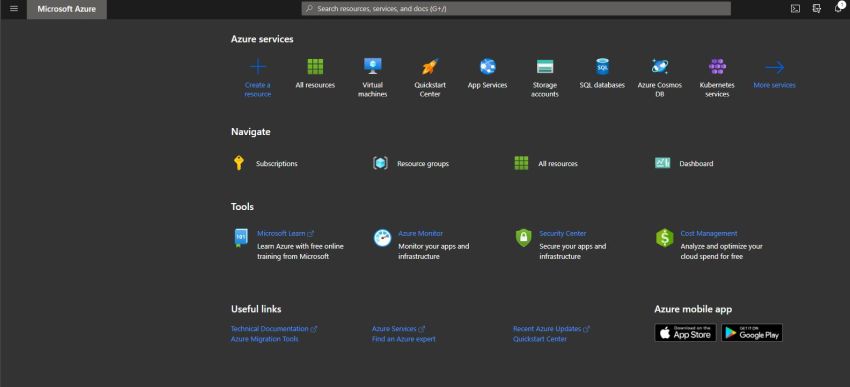850x387 pixels.
Task: Open the App Services icon
Action: (x=487, y=67)
